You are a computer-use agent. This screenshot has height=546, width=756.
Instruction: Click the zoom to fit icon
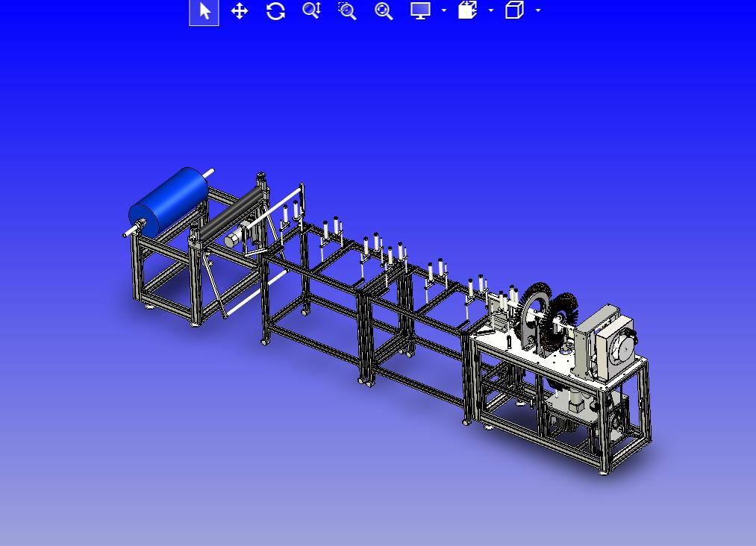384,10
